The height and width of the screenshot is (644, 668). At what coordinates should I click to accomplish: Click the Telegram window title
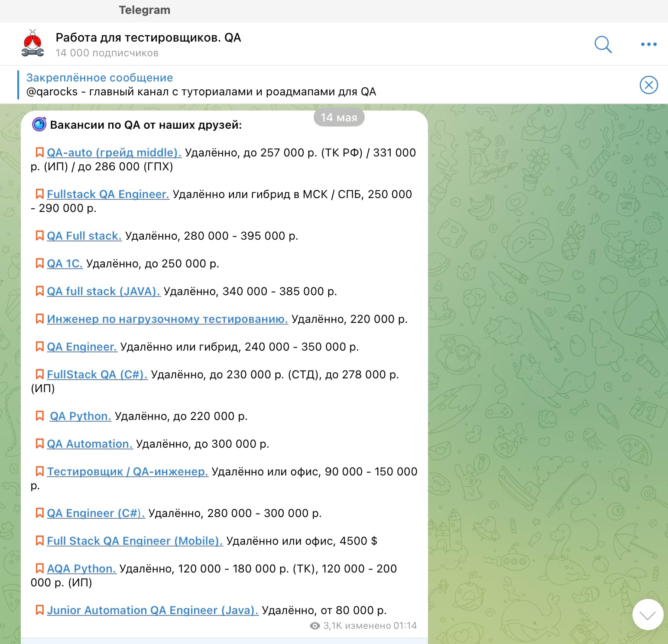click(x=145, y=10)
